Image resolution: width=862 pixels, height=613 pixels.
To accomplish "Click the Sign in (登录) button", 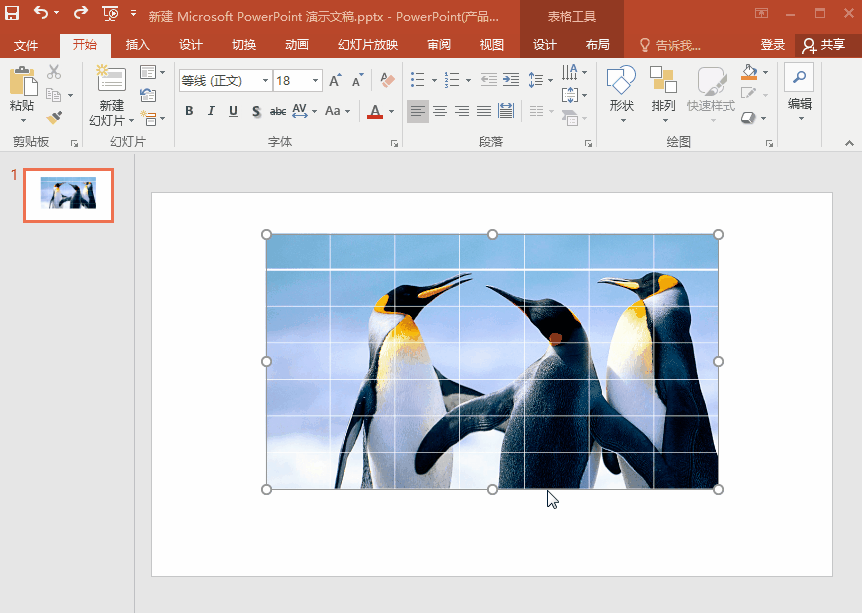I will click(772, 45).
